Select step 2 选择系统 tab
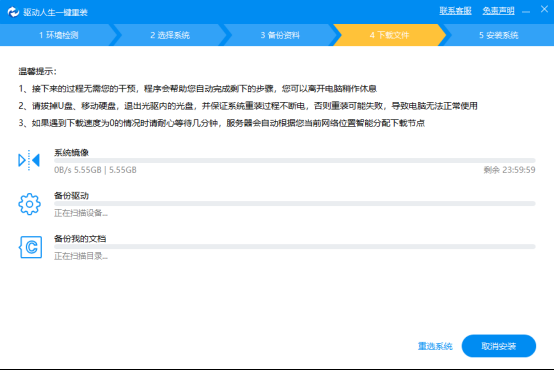554x370 pixels. [170, 35]
